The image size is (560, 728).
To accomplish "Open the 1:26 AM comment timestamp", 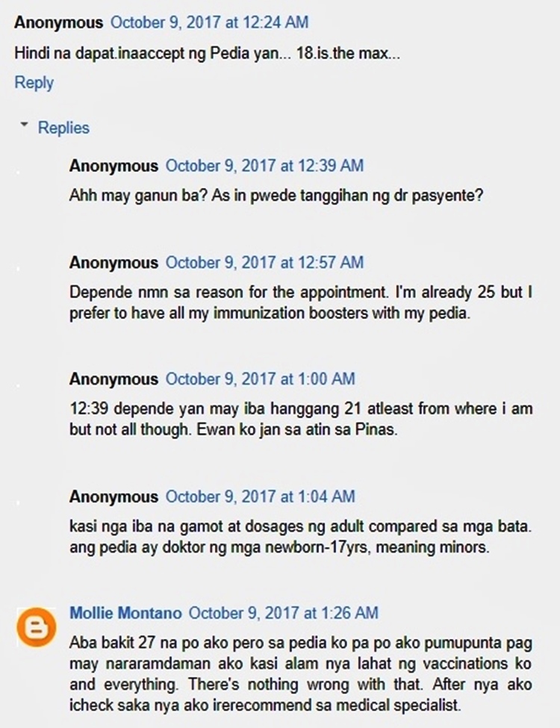I will [x=283, y=613].
